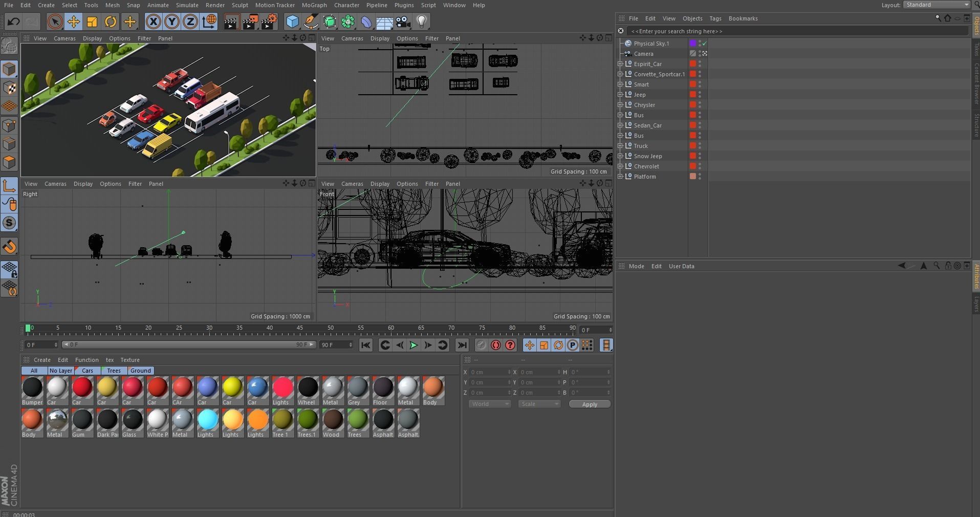
Task: Click the record active objects button
Action: click(481, 345)
